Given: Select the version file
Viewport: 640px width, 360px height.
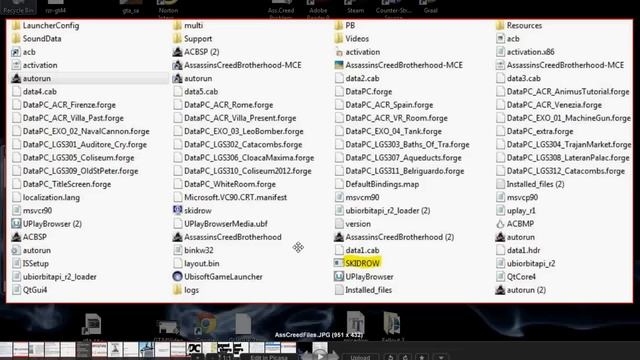Looking at the screenshot, I should [358, 224].
